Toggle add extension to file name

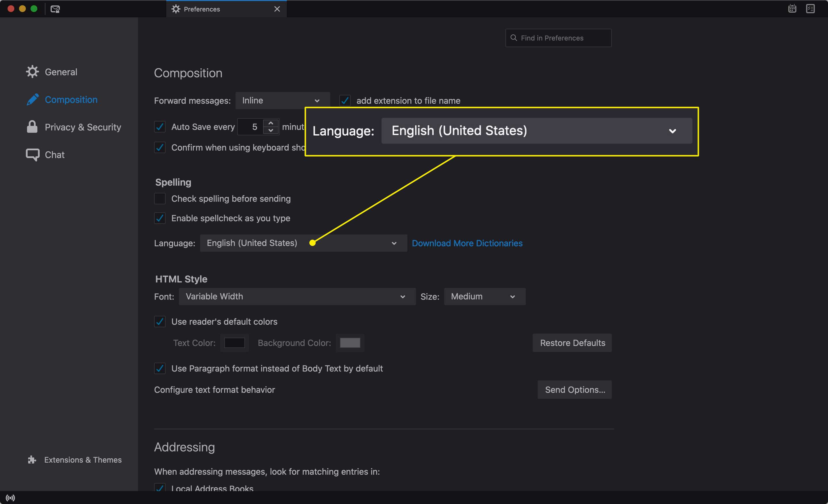click(345, 100)
